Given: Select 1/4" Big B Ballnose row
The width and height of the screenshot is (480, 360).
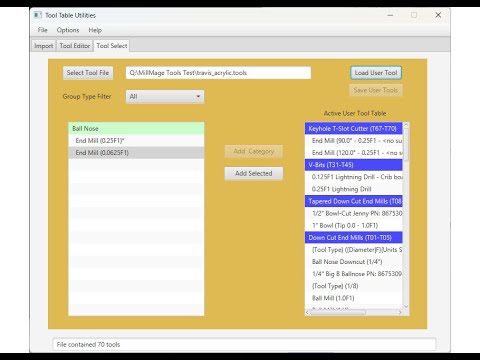Looking at the screenshot, I should [x=354, y=274].
